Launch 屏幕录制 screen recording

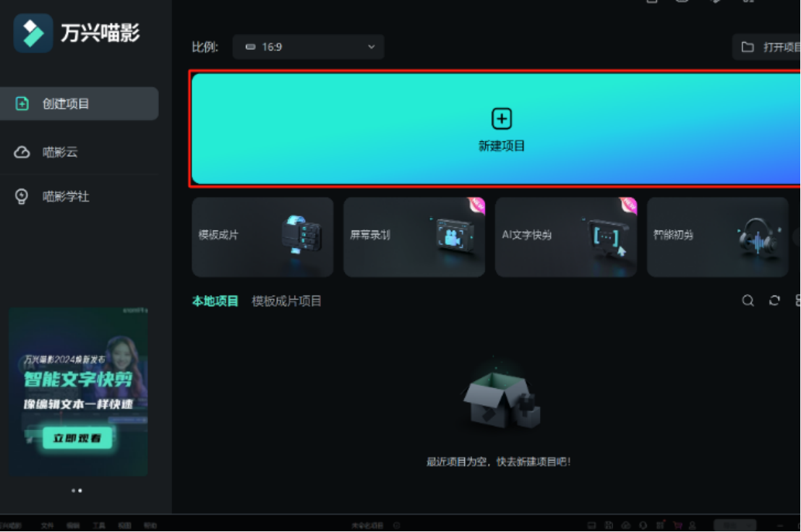tap(414, 237)
